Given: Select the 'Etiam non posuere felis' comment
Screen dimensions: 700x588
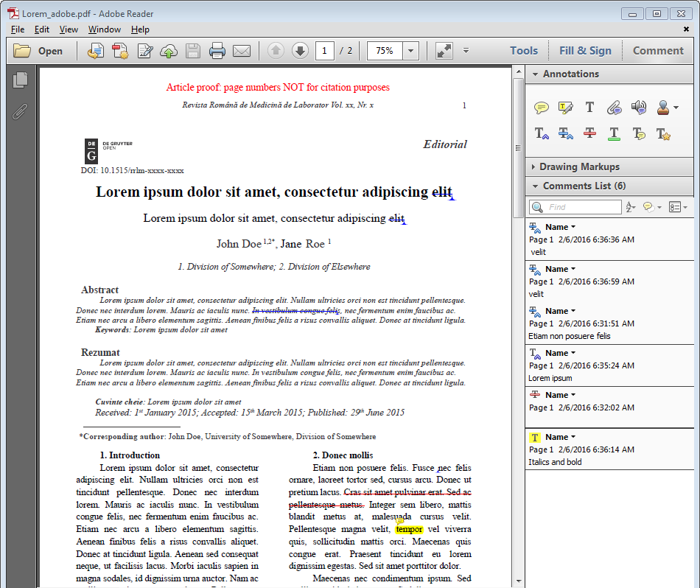Looking at the screenshot, I should click(610, 323).
